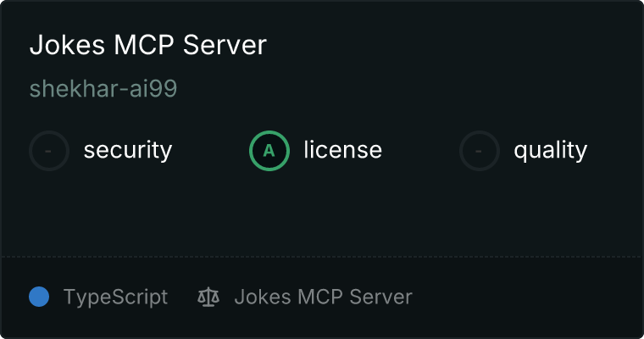
Task: Click empty card area below the score badges
Action: [x=322, y=212]
